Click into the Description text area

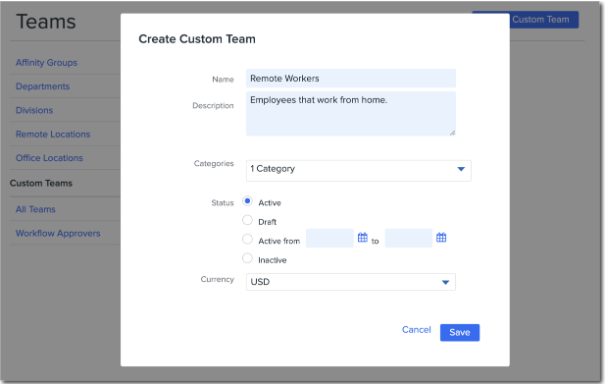(x=351, y=114)
